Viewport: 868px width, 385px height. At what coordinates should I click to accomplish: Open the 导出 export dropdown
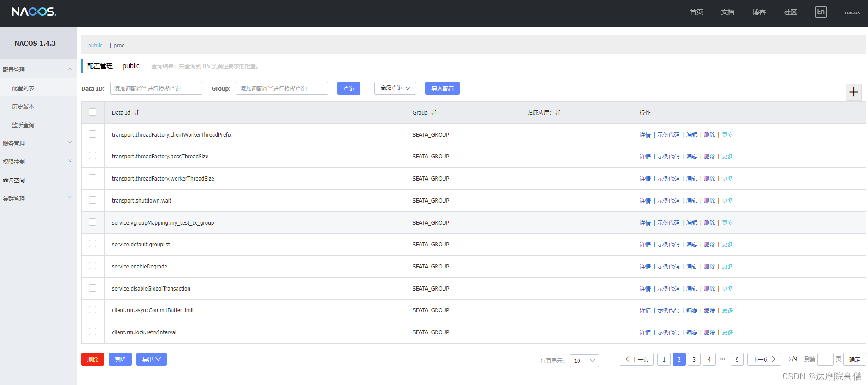(152, 359)
